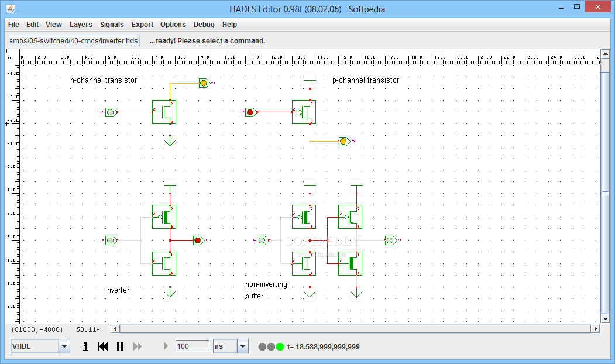Toggle the red P input pin

coord(250,112)
